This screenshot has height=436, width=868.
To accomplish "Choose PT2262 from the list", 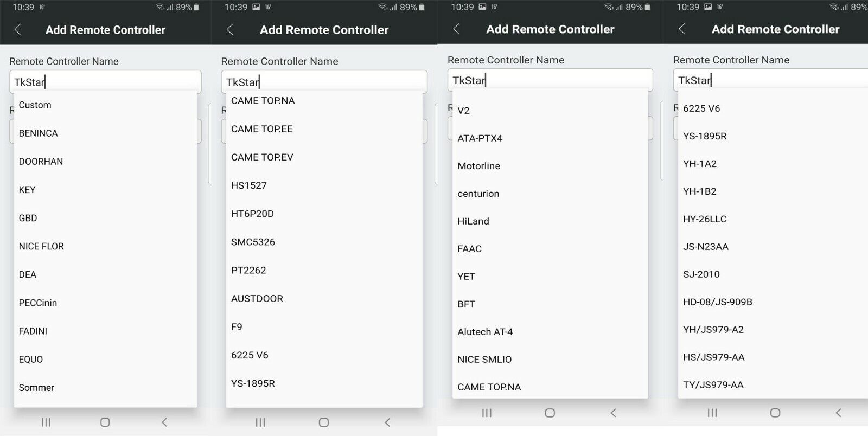I will point(324,270).
